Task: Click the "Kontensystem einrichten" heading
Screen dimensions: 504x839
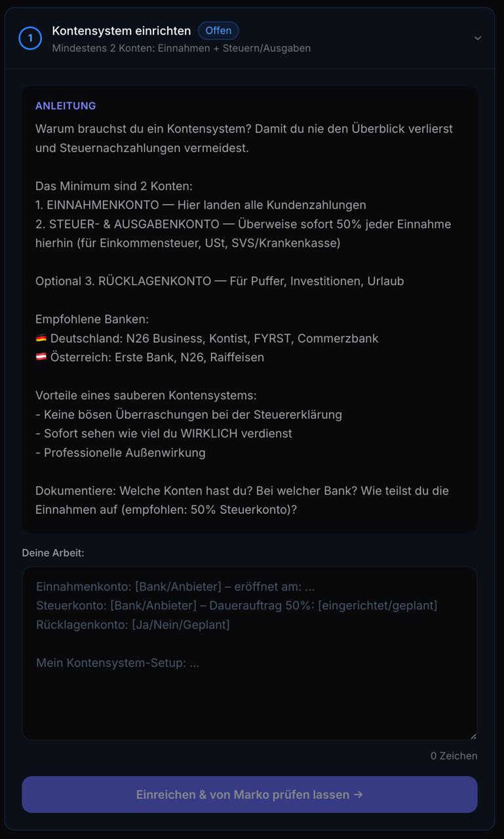Action: 121,31
